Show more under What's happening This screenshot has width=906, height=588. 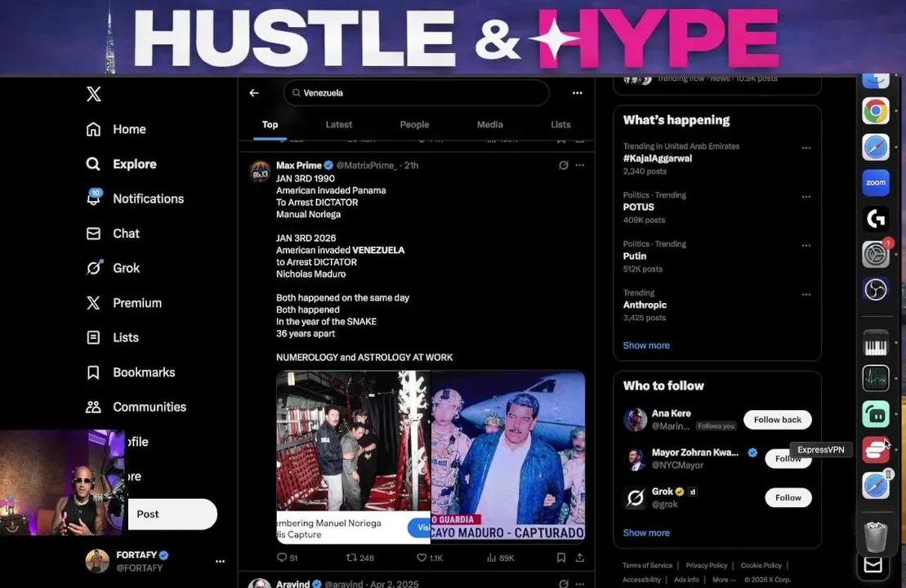[x=646, y=345]
